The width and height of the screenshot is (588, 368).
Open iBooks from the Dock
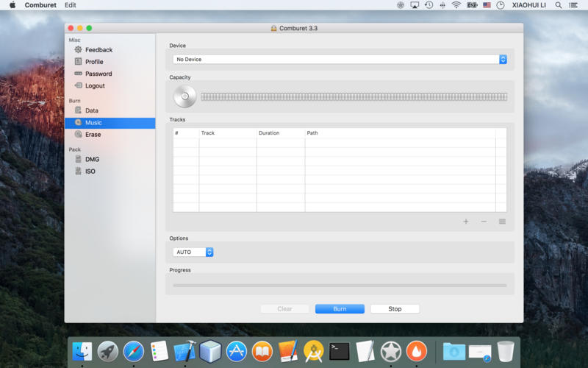262,352
